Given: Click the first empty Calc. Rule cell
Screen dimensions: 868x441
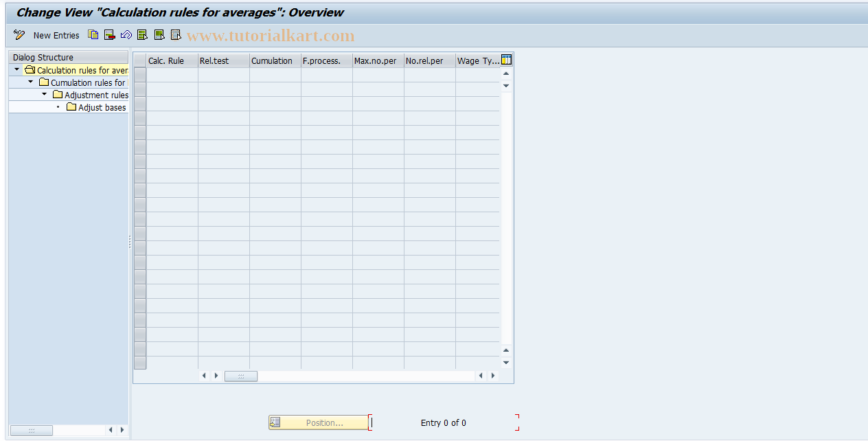Looking at the screenshot, I should pos(172,74).
